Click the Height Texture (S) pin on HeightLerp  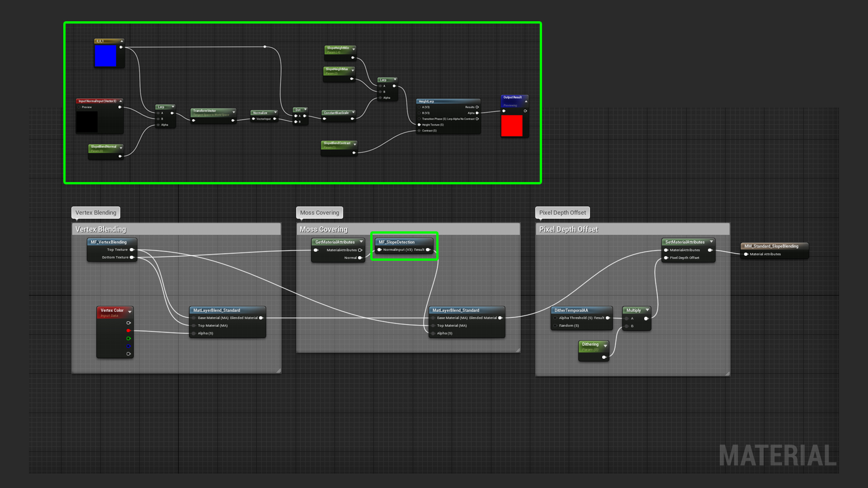click(x=419, y=125)
